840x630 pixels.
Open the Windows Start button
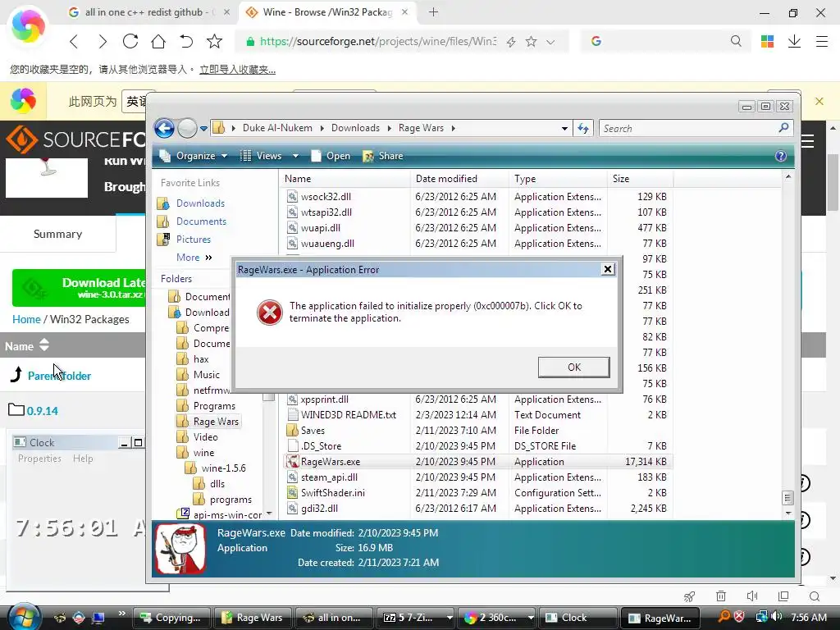click(25, 616)
